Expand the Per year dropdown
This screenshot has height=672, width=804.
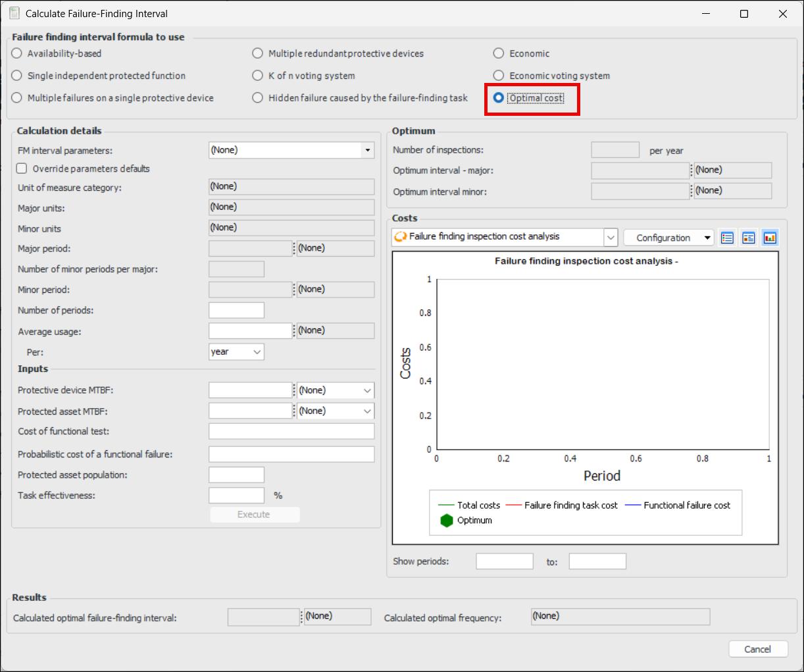point(257,352)
